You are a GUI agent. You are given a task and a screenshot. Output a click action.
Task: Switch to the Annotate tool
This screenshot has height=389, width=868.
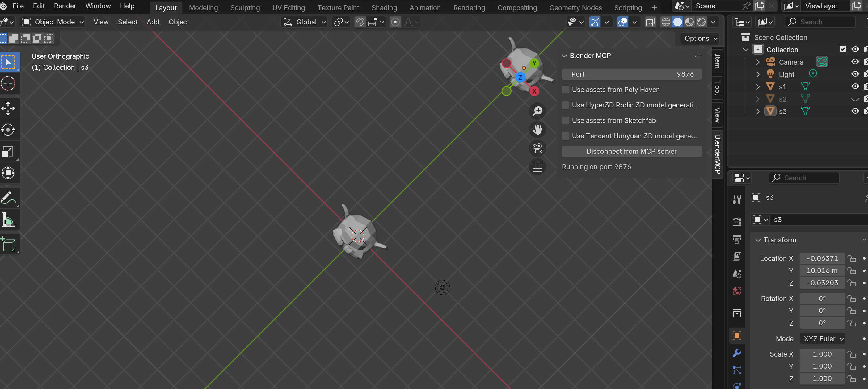pyautogui.click(x=9, y=198)
